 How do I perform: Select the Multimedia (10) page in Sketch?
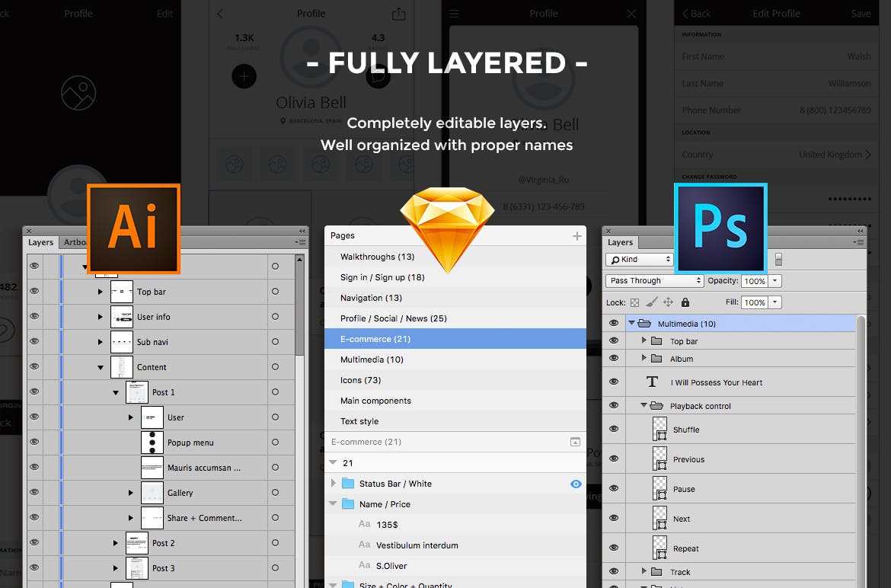tap(372, 360)
